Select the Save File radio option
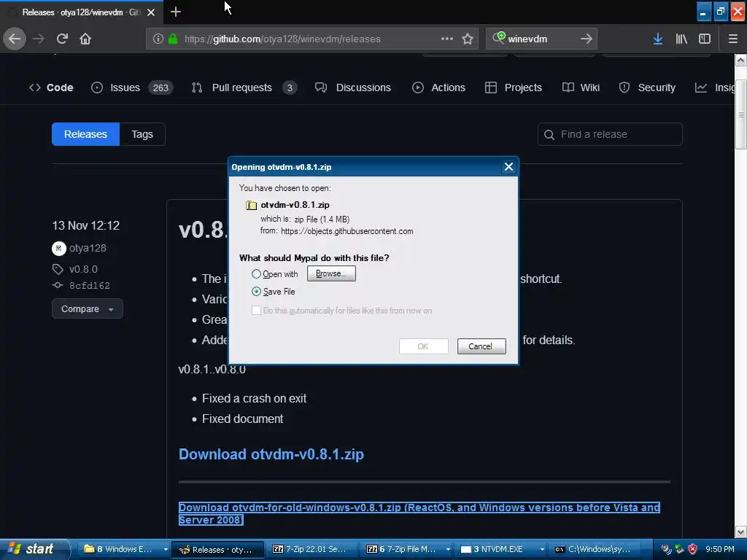This screenshot has width=747, height=560. point(256,292)
